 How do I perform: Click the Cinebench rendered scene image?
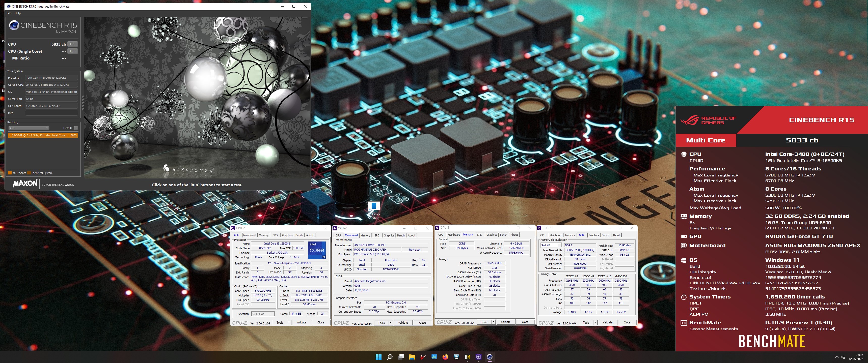[x=197, y=98]
